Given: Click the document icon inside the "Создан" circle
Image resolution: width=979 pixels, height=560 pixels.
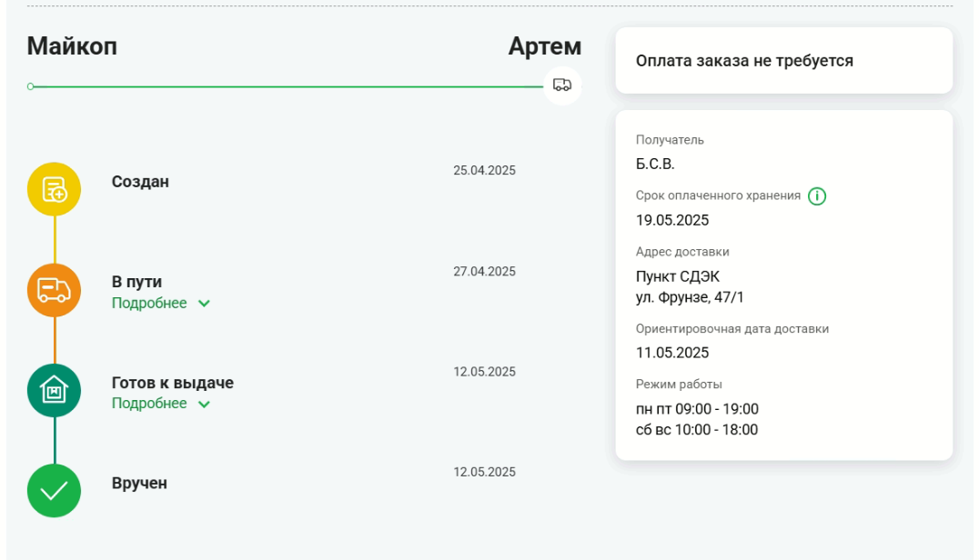Looking at the screenshot, I should pyautogui.click(x=54, y=190).
